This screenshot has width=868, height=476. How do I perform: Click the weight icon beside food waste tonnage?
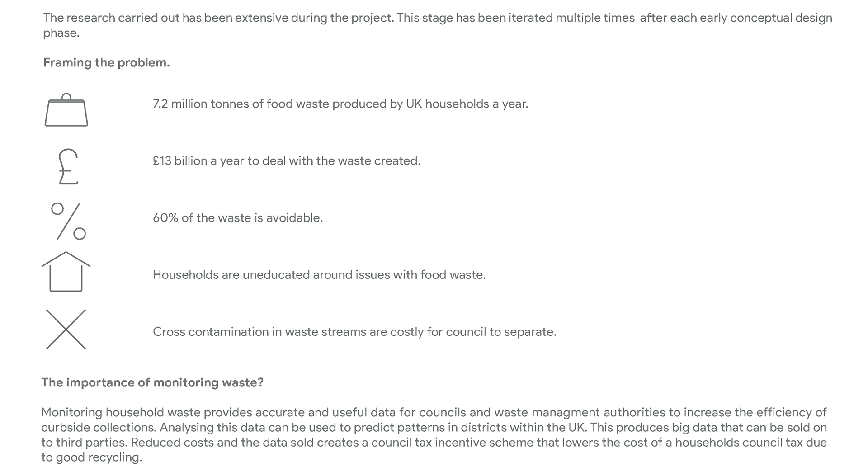(x=66, y=109)
